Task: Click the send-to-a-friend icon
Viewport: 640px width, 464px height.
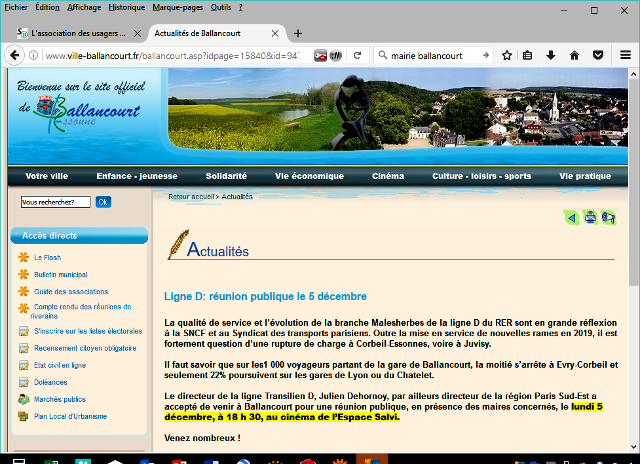Action: pyautogui.click(x=609, y=218)
